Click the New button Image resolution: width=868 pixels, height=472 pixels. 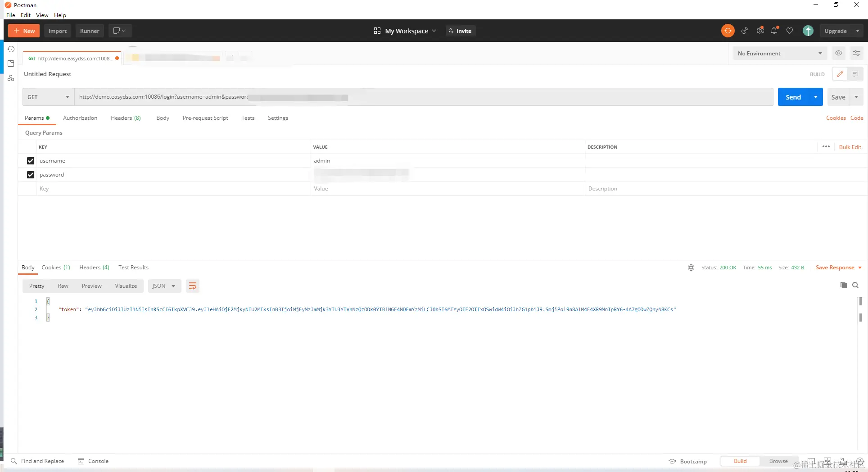[24, 31]
